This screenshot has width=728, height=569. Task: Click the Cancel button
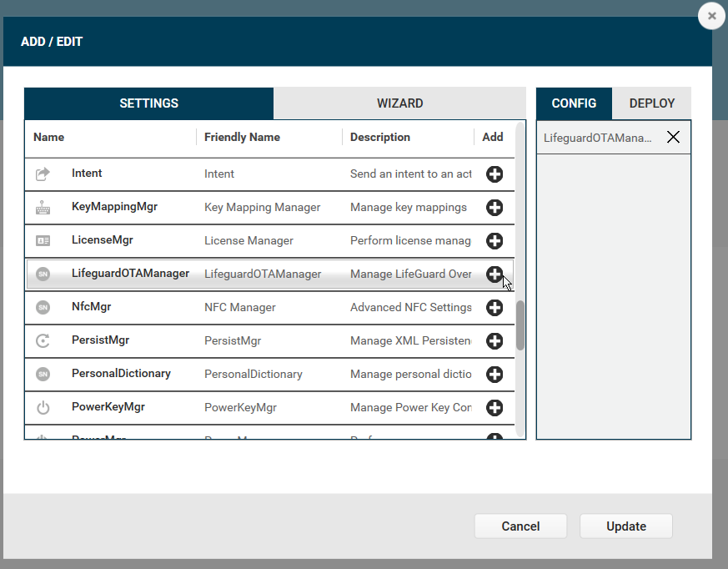click(520, 526)
